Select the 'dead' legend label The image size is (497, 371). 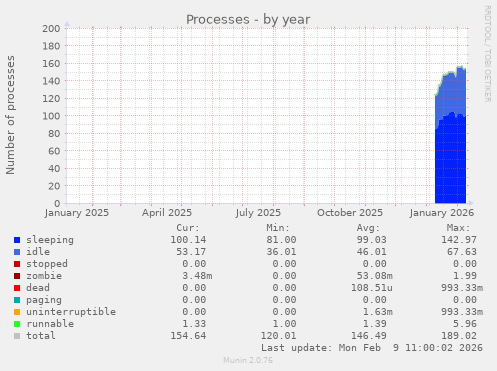click(38, 288)
